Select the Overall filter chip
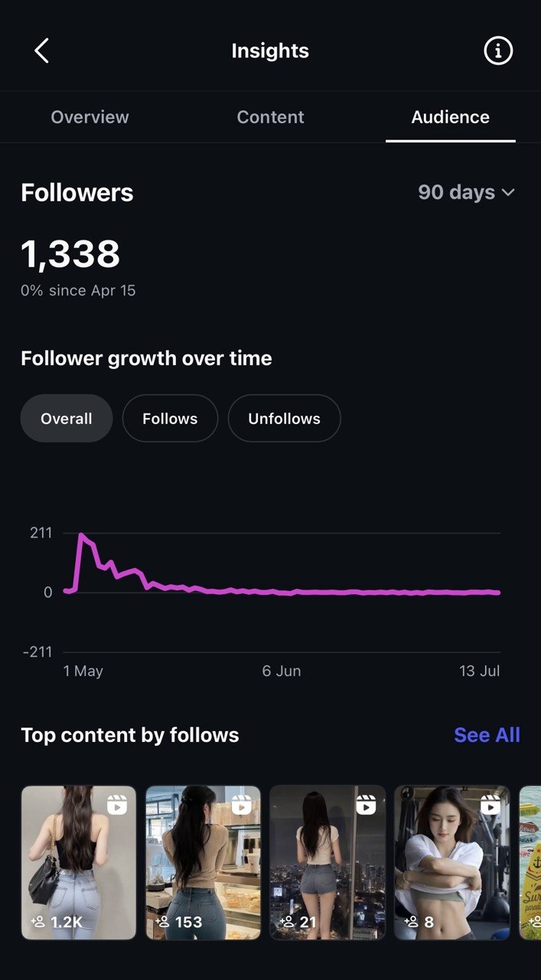This screenshot has height=980, width=541. 67,418
